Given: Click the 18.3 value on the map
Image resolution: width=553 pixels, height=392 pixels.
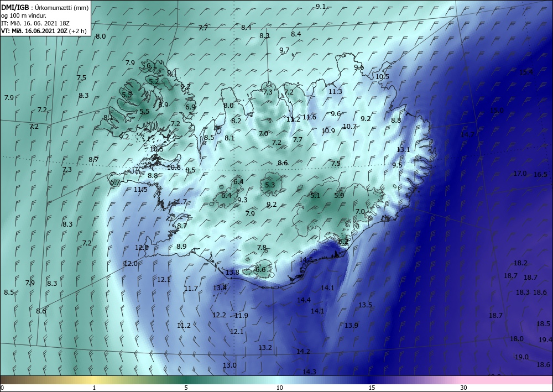Looking at the screenshot, I should (523, 292).
